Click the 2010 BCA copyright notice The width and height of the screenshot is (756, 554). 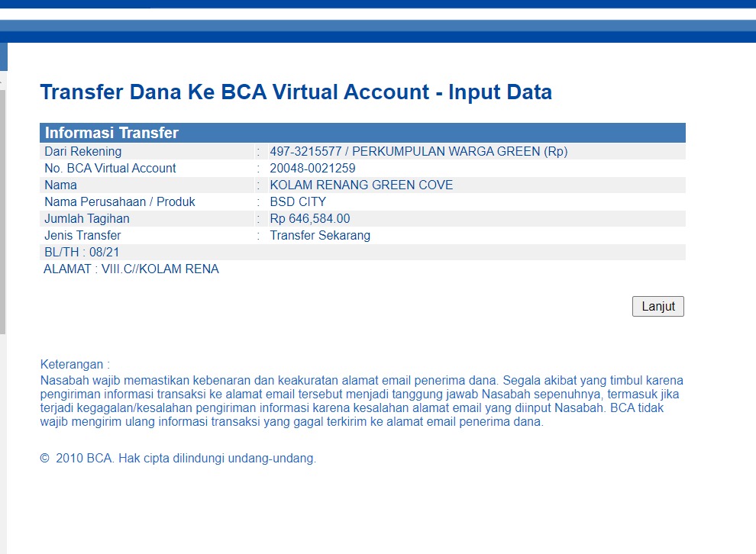178,459
